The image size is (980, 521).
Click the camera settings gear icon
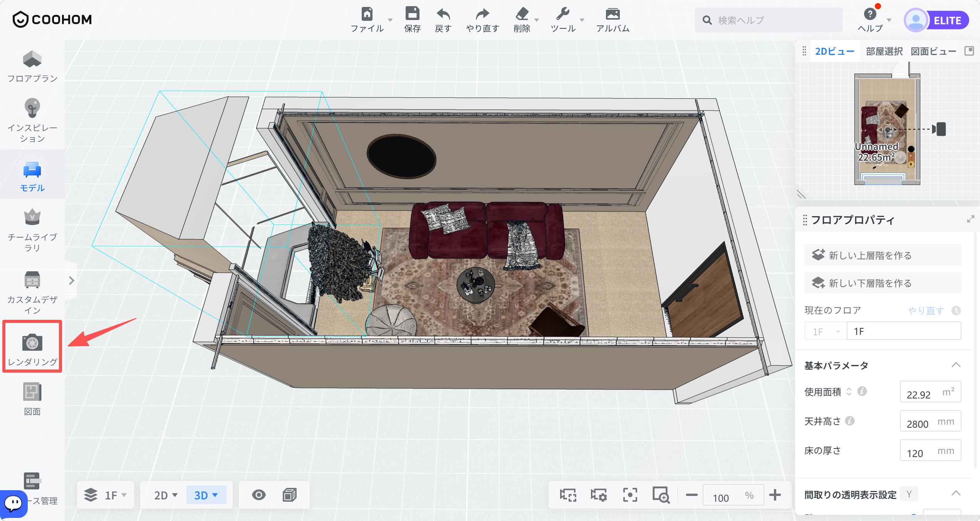pos(599,495)
